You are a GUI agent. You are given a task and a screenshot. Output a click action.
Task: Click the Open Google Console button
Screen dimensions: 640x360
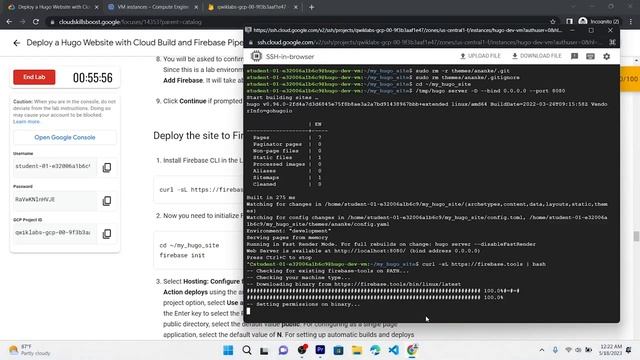tap(64, 138)
